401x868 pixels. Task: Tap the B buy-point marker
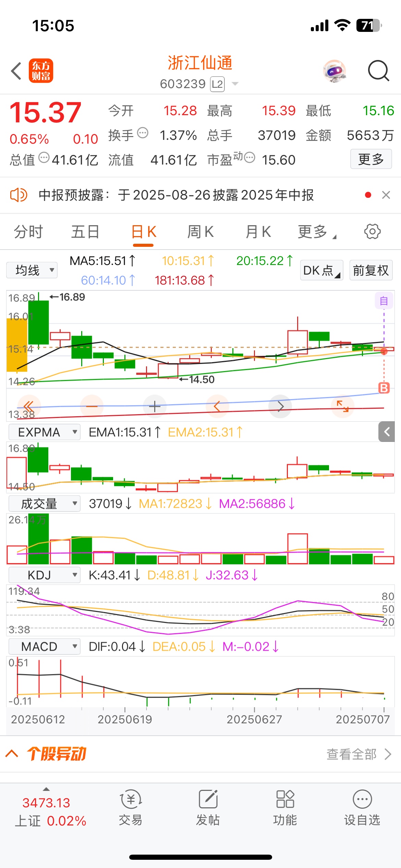coord(384,388)
